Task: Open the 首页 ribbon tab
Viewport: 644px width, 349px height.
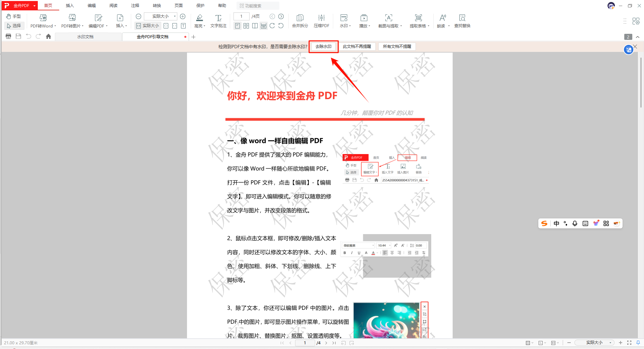Action: 48,6
